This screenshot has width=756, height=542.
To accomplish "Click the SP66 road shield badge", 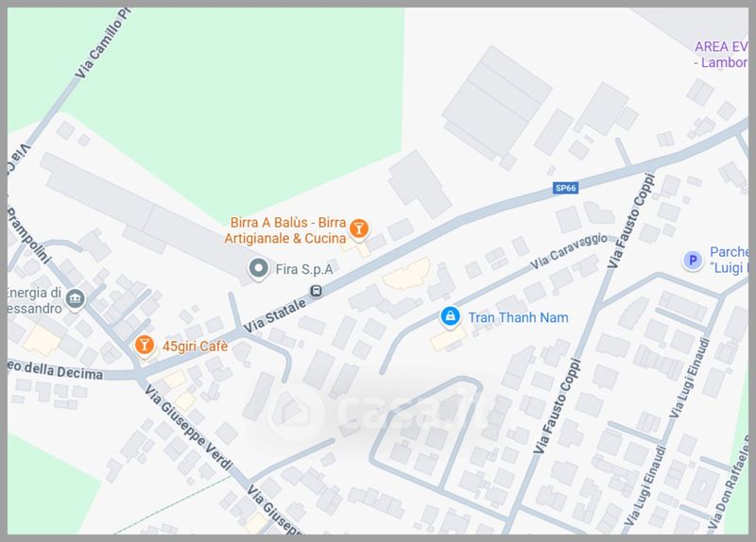I will [565, 188].
